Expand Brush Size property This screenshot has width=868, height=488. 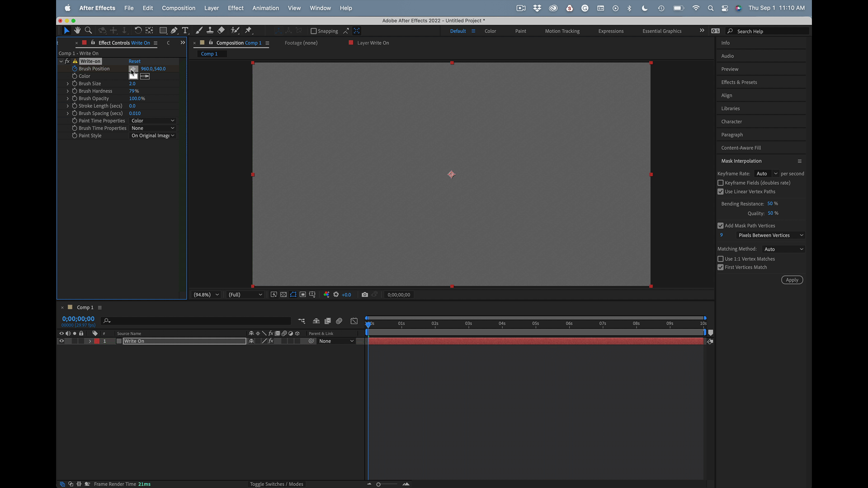coord(68,84)
